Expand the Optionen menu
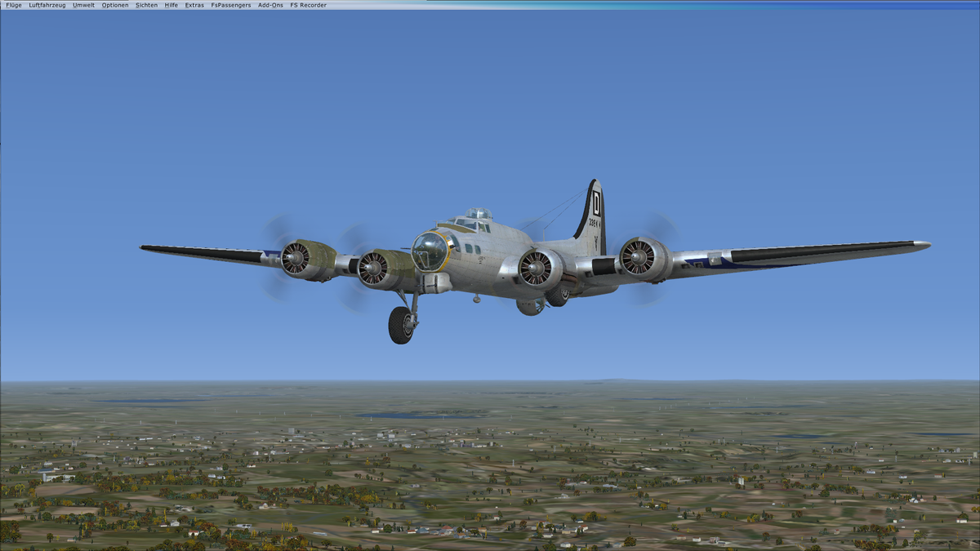 pyautogui.click(x=115, y=5)
